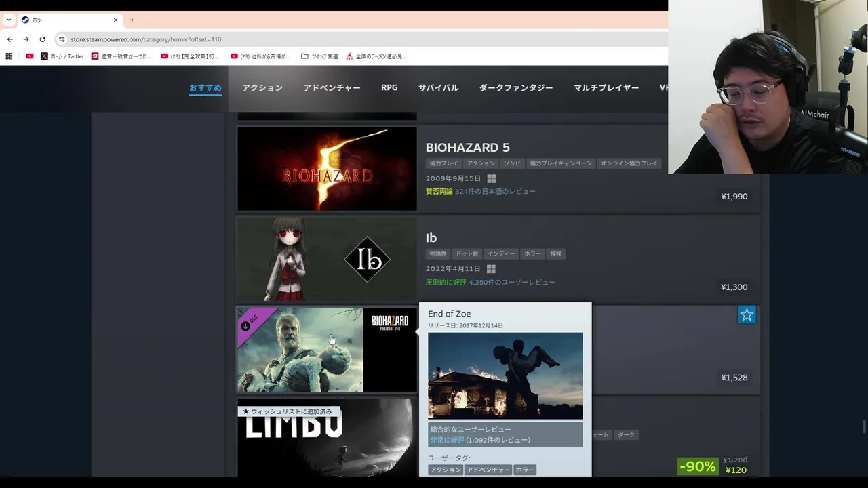The width and height of the screenshot is (868, 488).
Task: Switch to the アクション tab
Action: pyautogui.click(x=262, y=88)
